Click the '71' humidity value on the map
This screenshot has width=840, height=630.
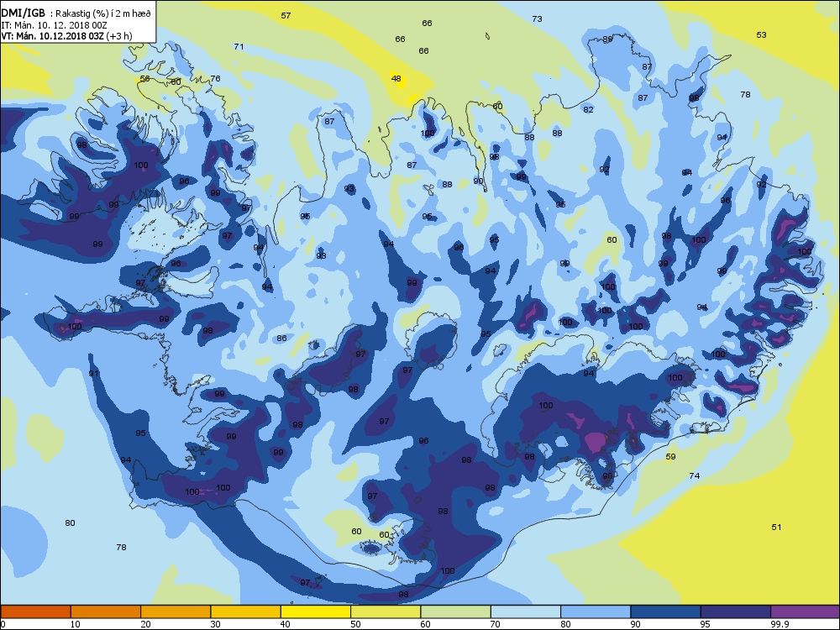click(x=239, y=46)
